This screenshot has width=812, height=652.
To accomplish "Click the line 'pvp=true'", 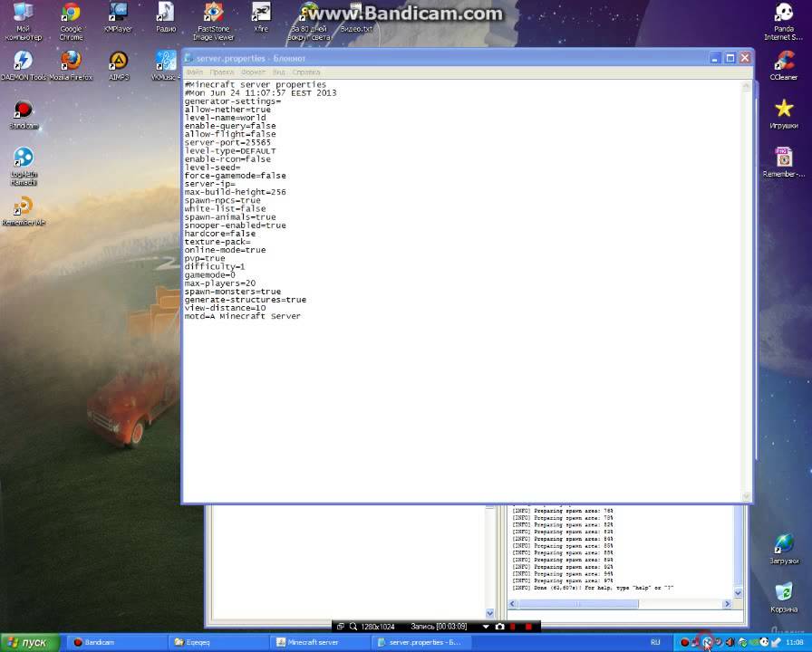I will pyautogui.click(x=205, y=258).
